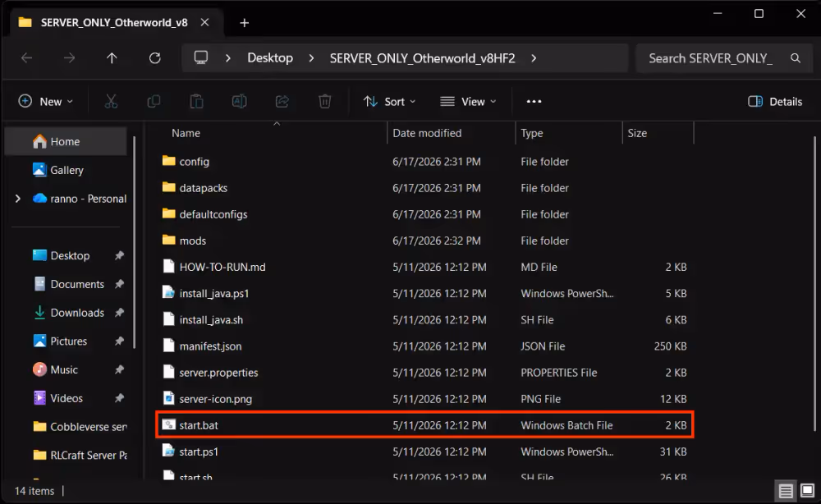Click the Share icon in toolbar

pyautogui.click(x=282, y=102)
